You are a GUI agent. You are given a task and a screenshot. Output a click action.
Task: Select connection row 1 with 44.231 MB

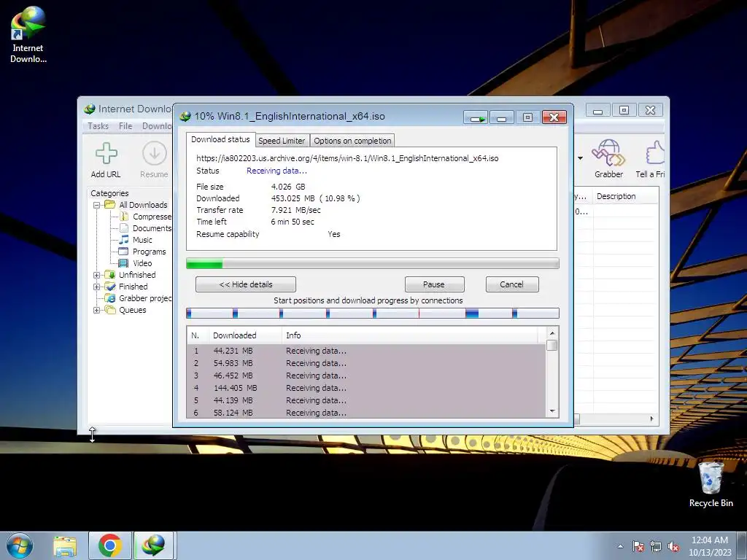[x=366, y=351]
